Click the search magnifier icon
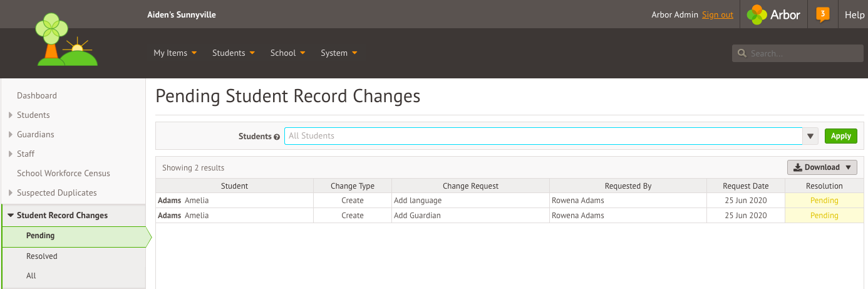 pyautogui.click(x=741, y=53)
